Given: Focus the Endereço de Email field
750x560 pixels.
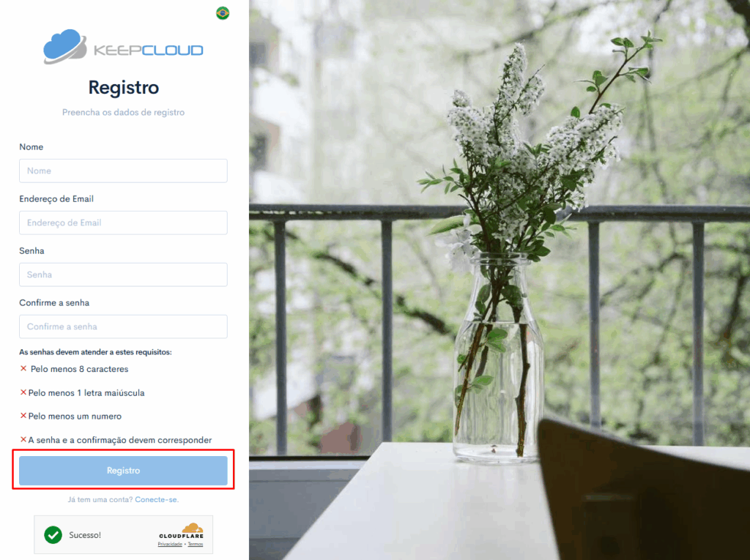Looking at the screenshot, I should 123,223.
